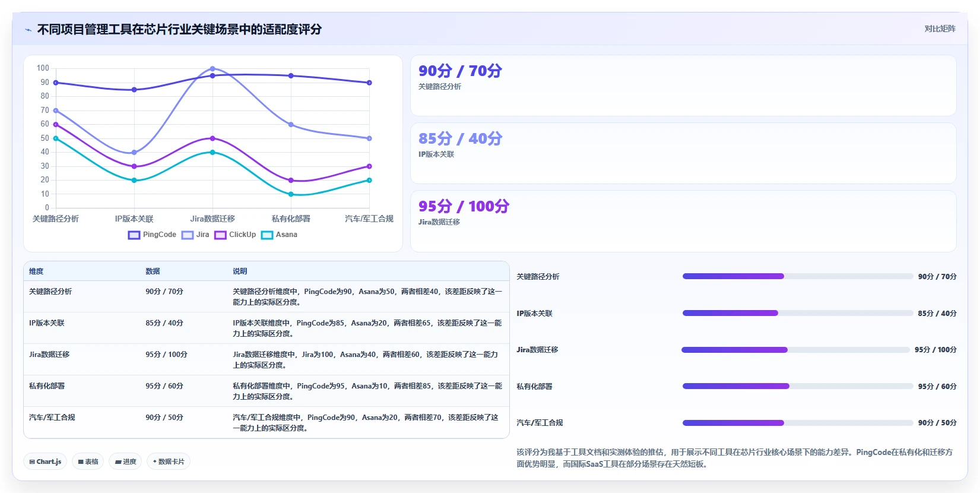Image resolution: width=980 pixels, height=493 pixels.
Task: Select the Chart.js tag chip
Action: (45, 462)
